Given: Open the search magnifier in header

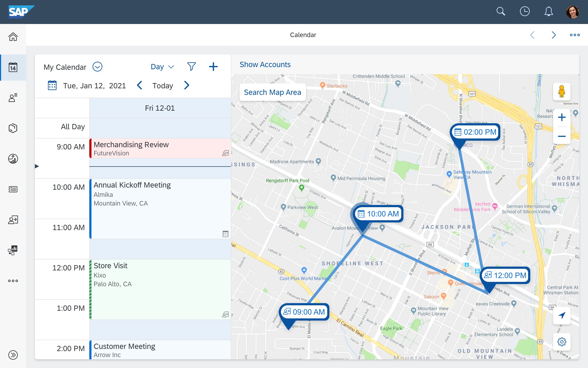Looking at the screenshot, I should pos(501,11).
